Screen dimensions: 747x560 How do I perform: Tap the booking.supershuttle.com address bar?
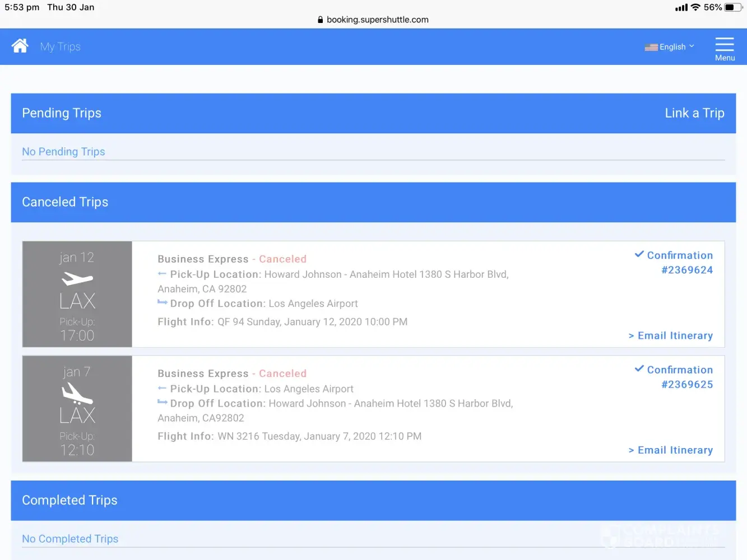click(x=377, y=20)
